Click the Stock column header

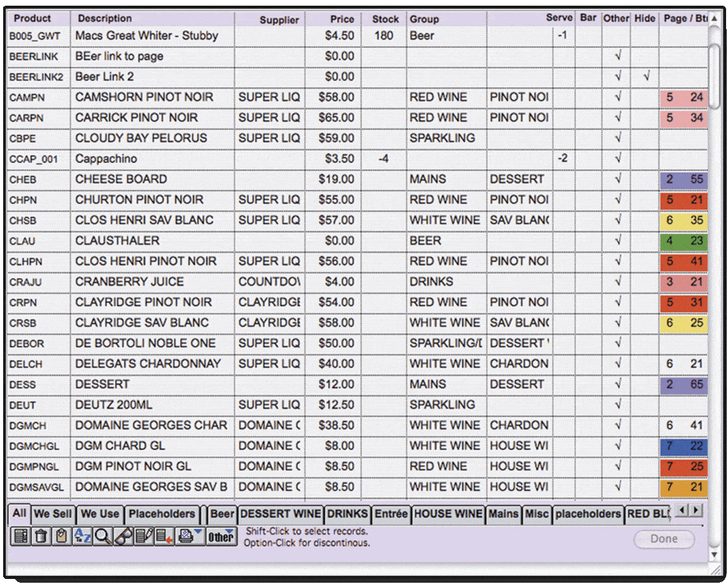(385, 19)
